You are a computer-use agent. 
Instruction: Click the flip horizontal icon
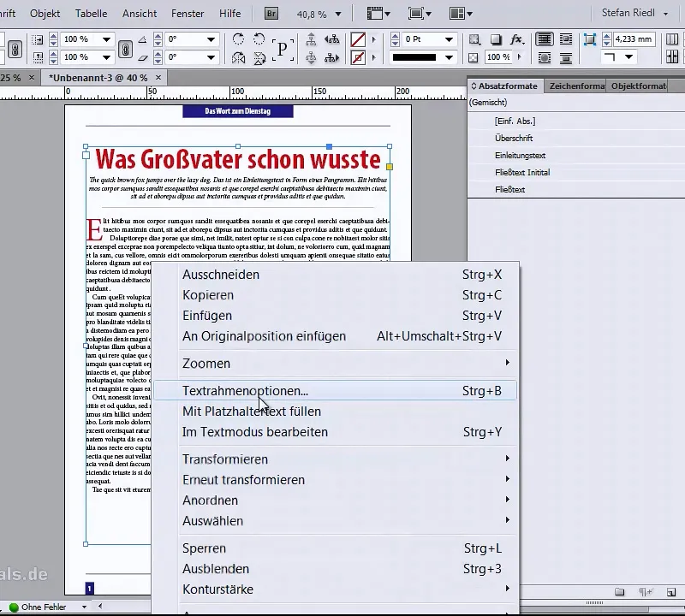coord(239,57)
